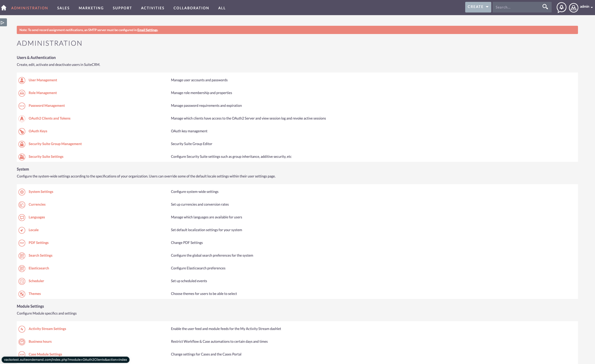Click the Case Module Settings AOP icon

coord(22,354)
